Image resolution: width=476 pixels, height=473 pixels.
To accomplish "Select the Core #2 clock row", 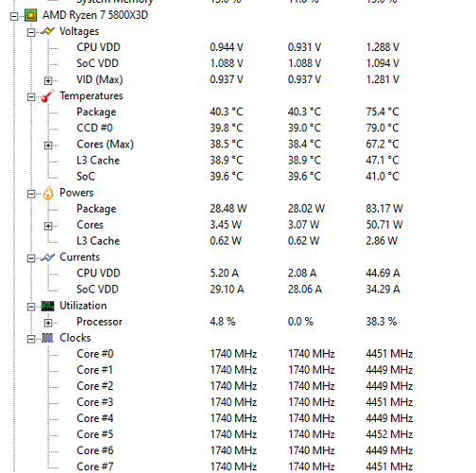I will tap(95, 386).
